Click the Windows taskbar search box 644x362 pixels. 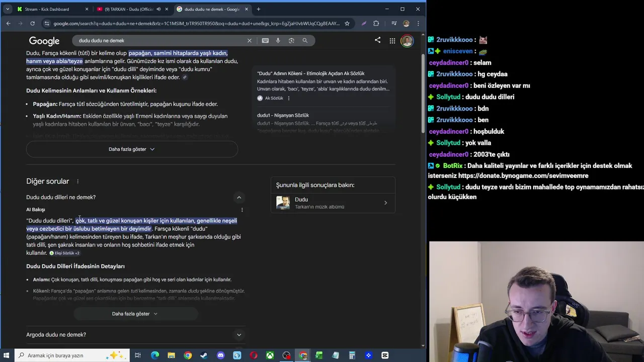click(x=72, y=355)
